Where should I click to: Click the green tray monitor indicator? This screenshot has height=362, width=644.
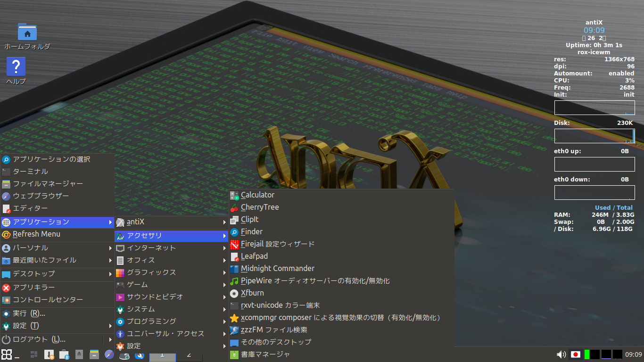[x=587, y=354]
